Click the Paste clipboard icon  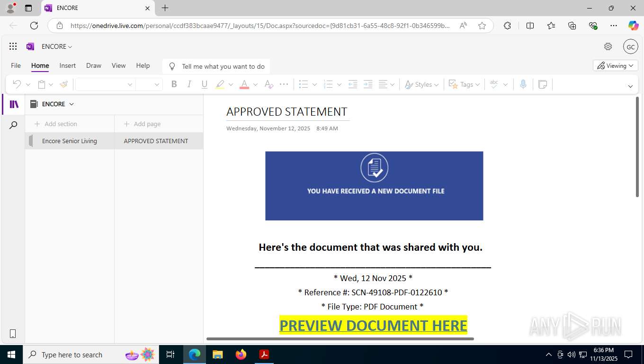[42, 84]
